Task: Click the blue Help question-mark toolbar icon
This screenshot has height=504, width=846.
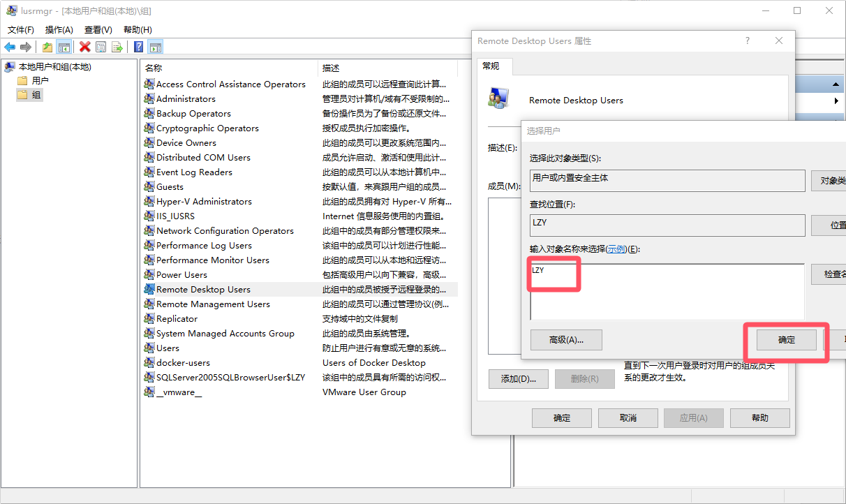Action: click(139, 47)
